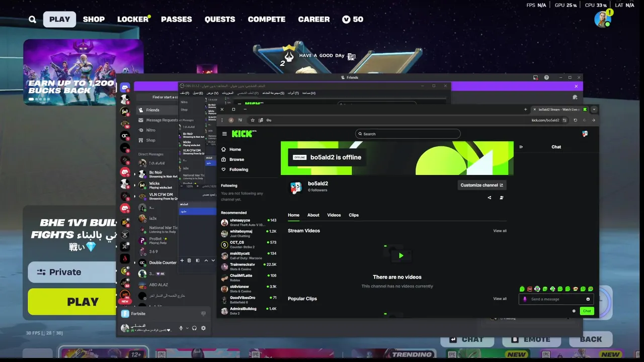Image resolution: width=644 pixels, height=362 pixels.
Task: Select Kick channel Clips tab
Action: click(354, 215)
